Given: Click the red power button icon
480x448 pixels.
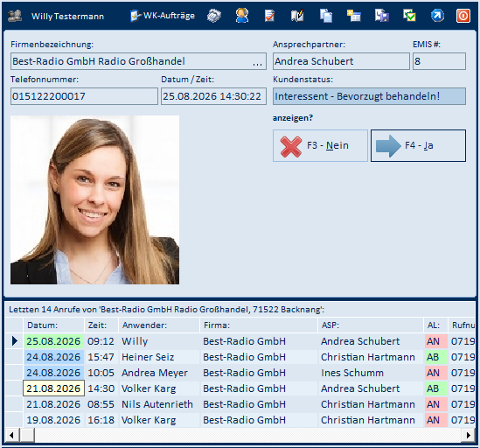Looking at the screenshot, I should coord(463,16).
